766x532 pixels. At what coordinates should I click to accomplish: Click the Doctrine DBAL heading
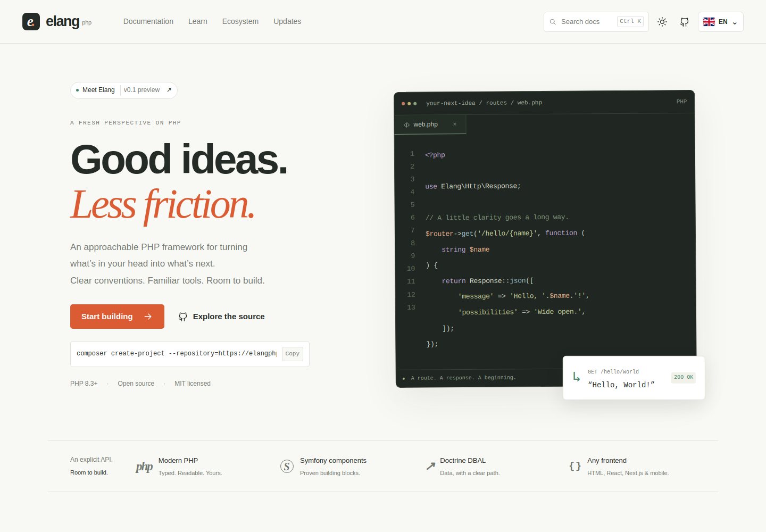(x=463, y=461)
